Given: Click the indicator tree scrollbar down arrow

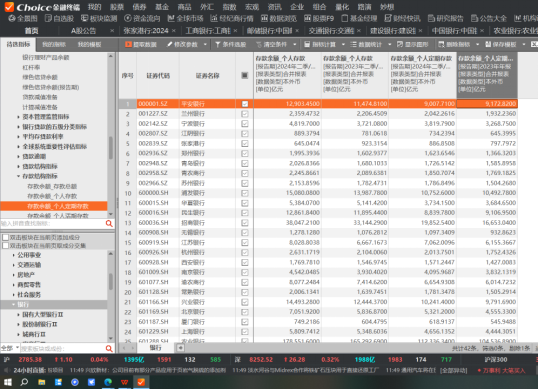Looking at the screenshot, I should [111, 215].
